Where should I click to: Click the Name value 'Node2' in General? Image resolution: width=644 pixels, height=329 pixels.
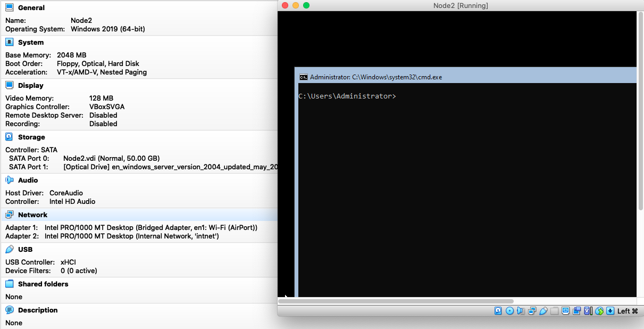pos(81,21)
